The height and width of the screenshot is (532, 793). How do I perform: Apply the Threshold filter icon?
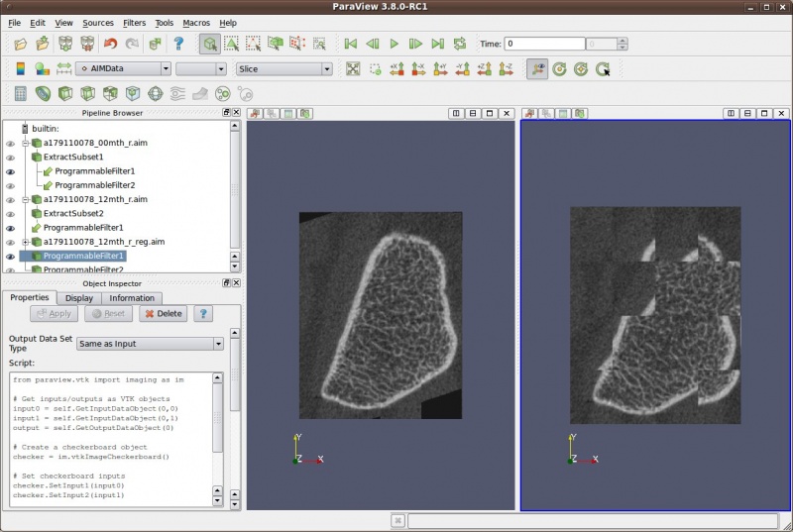coord(110,93)
